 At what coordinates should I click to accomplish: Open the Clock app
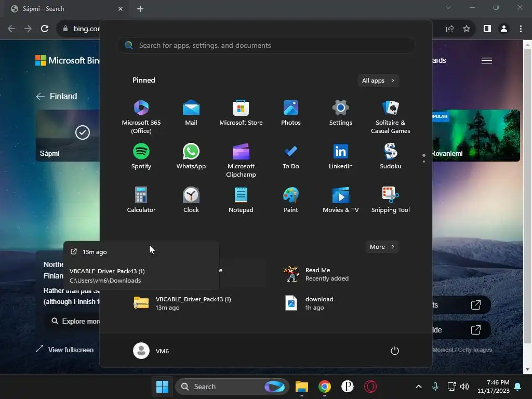pyautogui.click(x=191, y=200)
